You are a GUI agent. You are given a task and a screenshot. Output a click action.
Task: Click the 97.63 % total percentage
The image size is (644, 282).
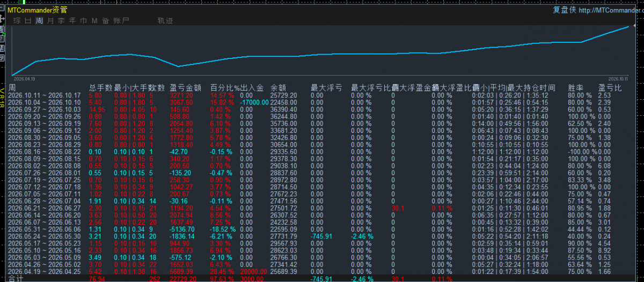222,279
